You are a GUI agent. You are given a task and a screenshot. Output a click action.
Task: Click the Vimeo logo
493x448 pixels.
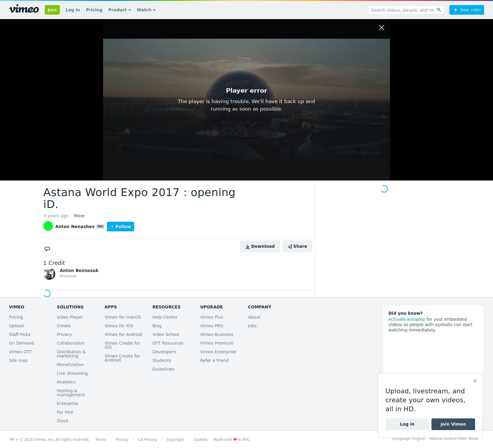point(24,9)
